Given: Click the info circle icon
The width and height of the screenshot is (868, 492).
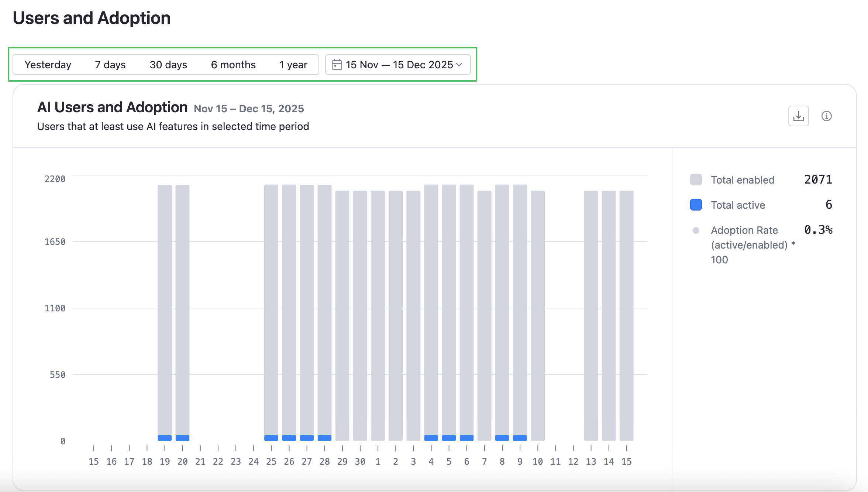Looking at the screenshot, I should pyautogui.click(x=826, y=116).
